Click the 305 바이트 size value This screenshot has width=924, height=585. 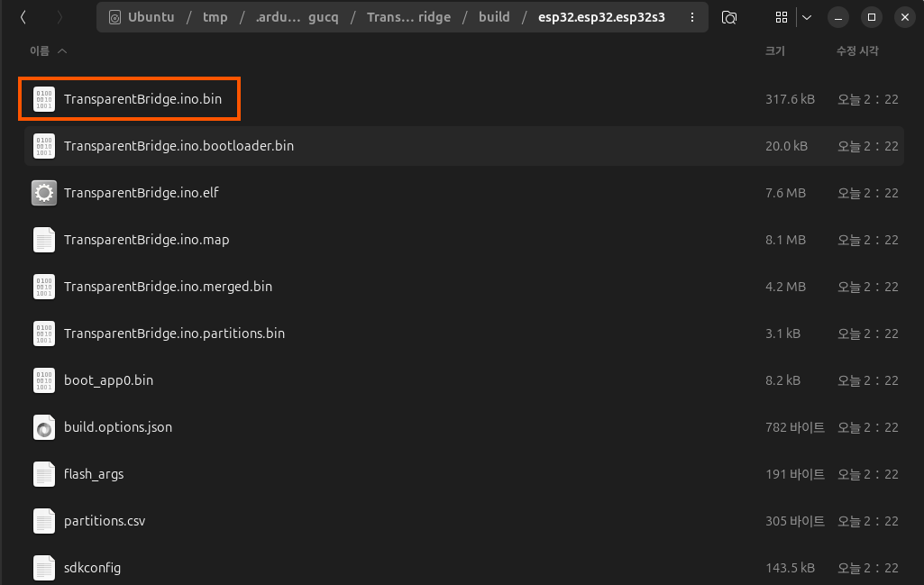794,521
